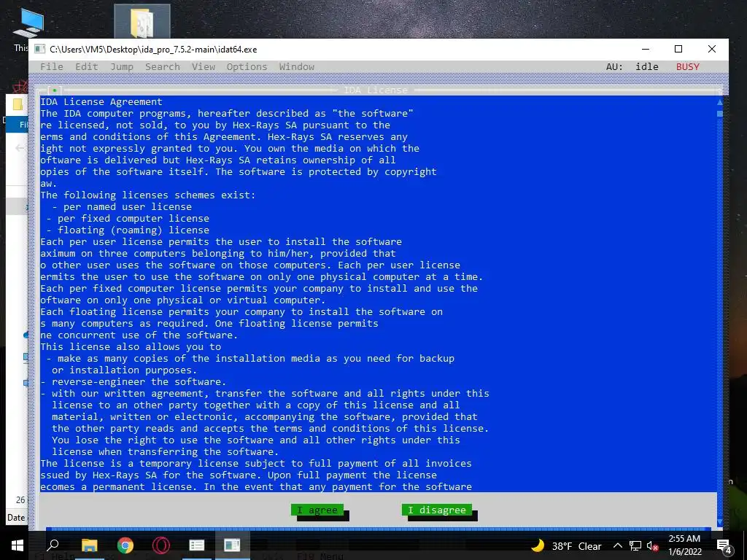Click the taskbar app left of idat64

(x=197, y=545)
